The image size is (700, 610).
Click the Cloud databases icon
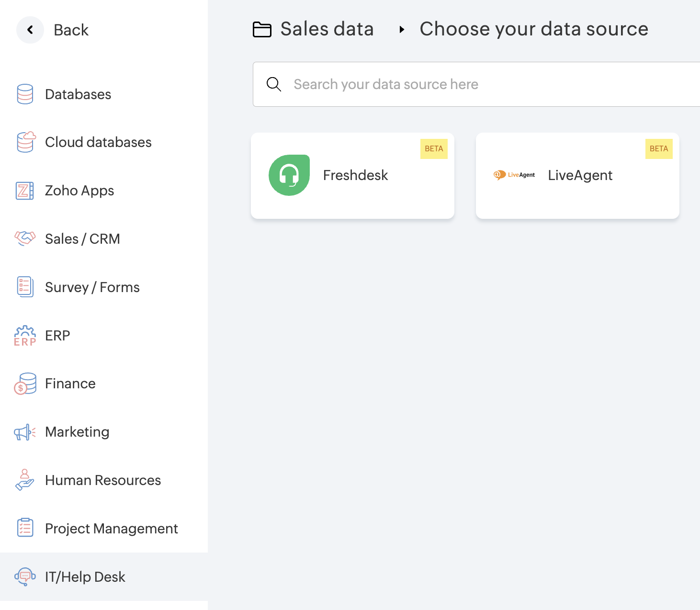[x=26, y=142]
